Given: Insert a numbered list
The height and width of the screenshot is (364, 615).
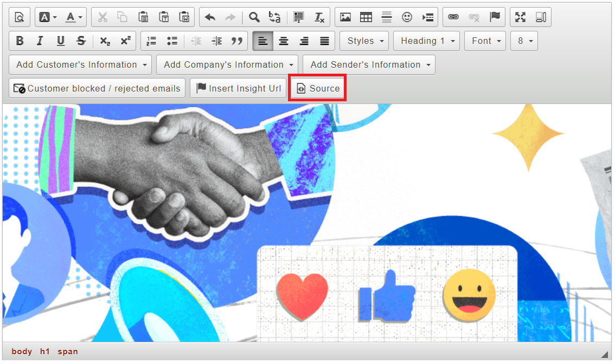Looking at the screenshot, I should click(151, 41).
